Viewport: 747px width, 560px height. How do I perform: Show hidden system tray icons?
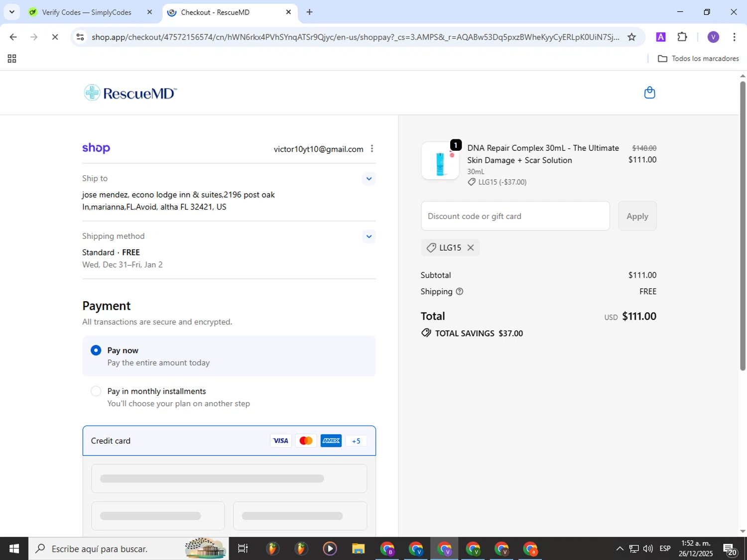620,549
